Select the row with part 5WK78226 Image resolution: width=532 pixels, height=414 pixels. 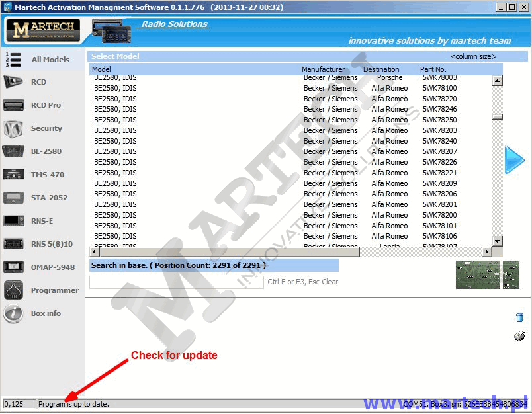(292, 162)
